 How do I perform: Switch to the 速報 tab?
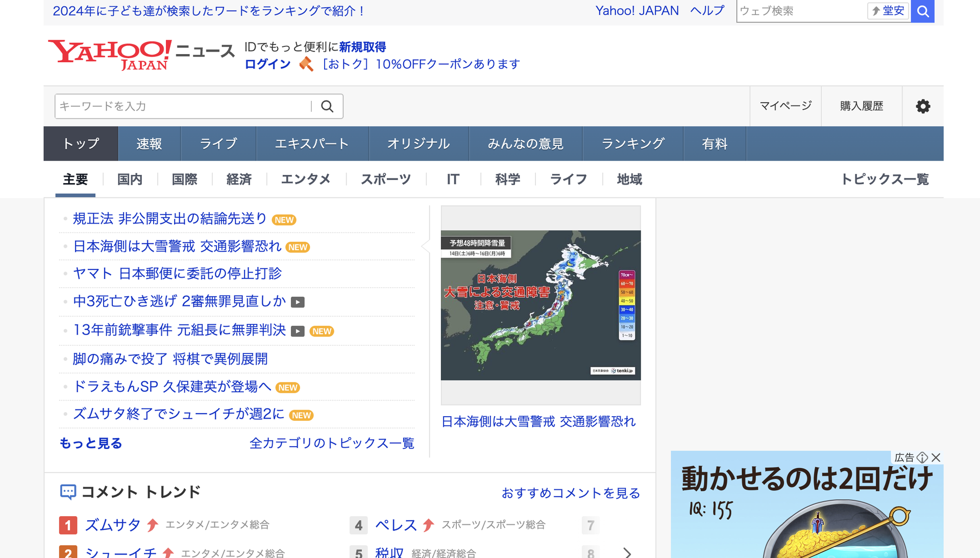tap(149, 144)
